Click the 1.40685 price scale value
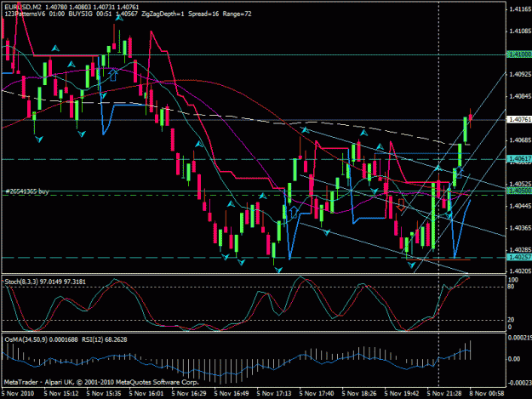Viewport: 532px width, 399px height. click(520, 140)
